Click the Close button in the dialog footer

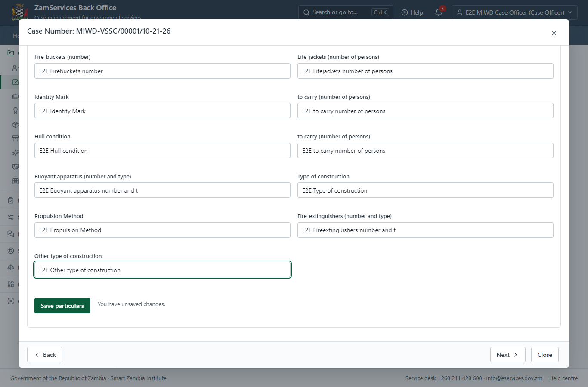point(545,355)
